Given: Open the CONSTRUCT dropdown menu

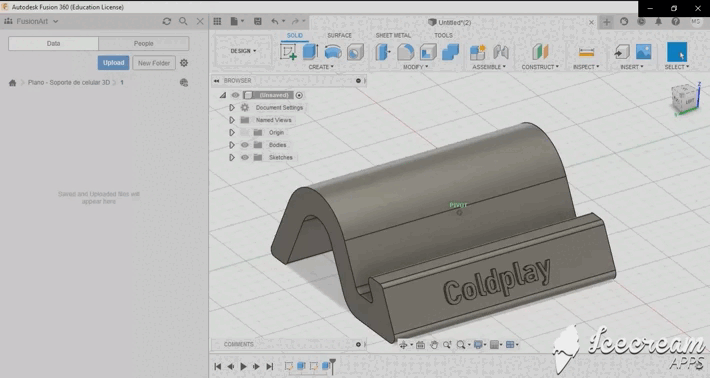Looking at the screenshot, I should [x=540, y=67].
